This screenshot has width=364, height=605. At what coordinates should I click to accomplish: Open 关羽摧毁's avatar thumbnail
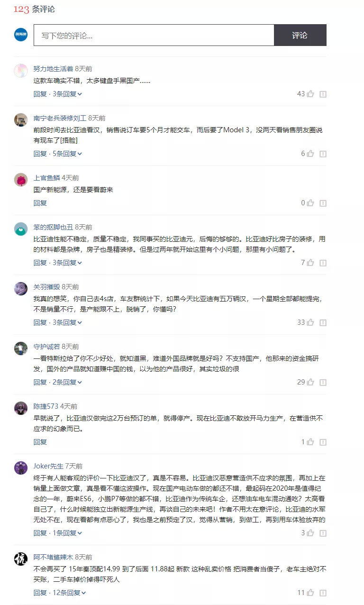coord(21,288)
